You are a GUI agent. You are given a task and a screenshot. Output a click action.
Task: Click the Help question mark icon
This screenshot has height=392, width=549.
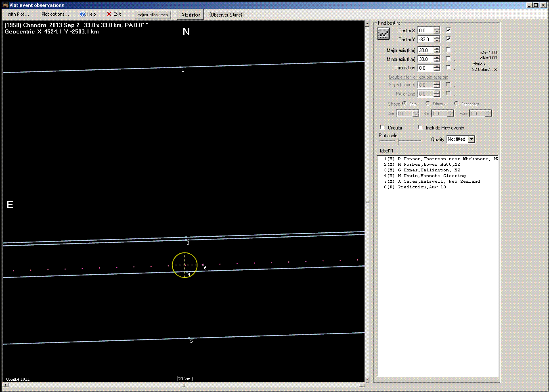83,15
